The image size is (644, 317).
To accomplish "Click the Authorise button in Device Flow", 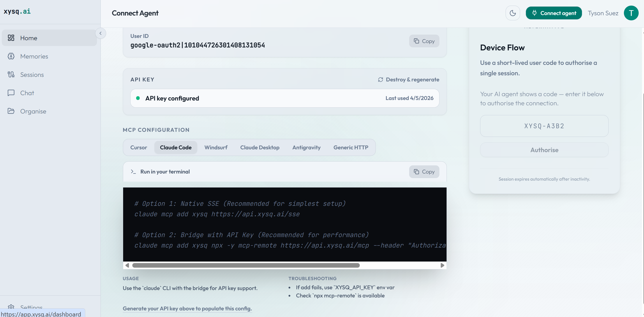I will [544, 150].
